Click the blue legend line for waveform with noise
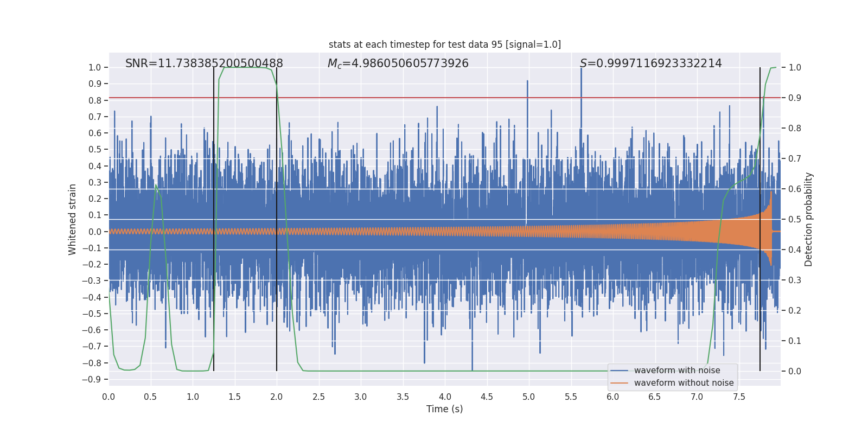The height and width of the screenshot is (434, 868). (620, 371)
